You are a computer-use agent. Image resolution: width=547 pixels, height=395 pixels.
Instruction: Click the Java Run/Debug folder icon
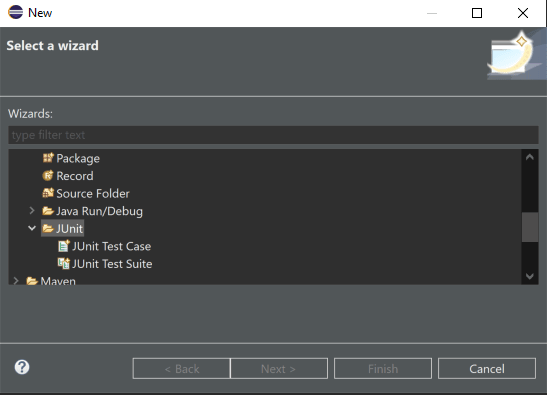[48, 211]
